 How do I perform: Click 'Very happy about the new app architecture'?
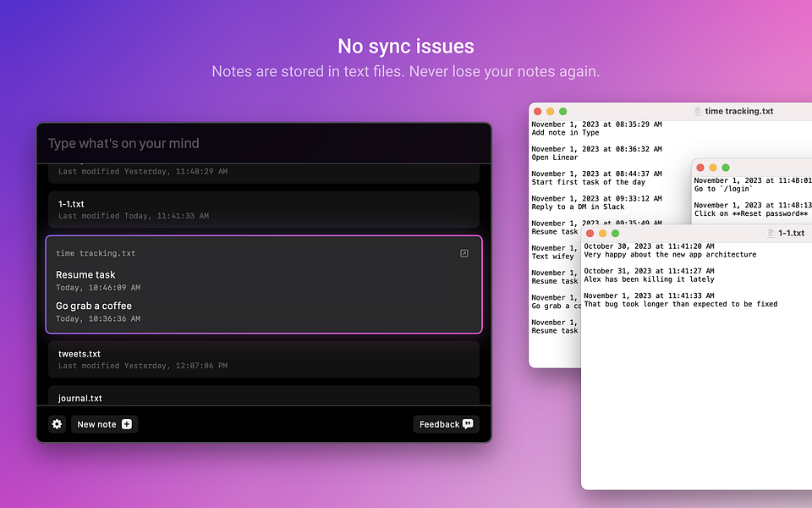pyautogui.click(x=670, y=255)
